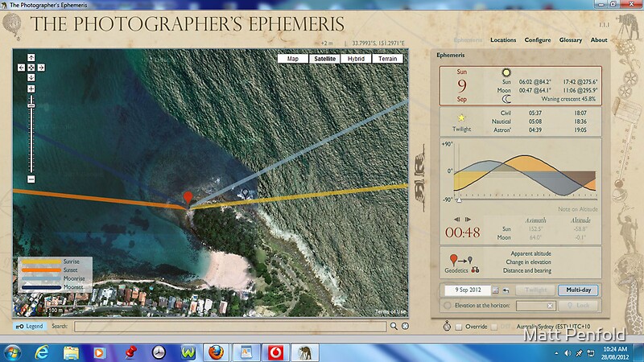Click the stopwatch timezone icon
644x362 pixels.
[x=447, y=327]
